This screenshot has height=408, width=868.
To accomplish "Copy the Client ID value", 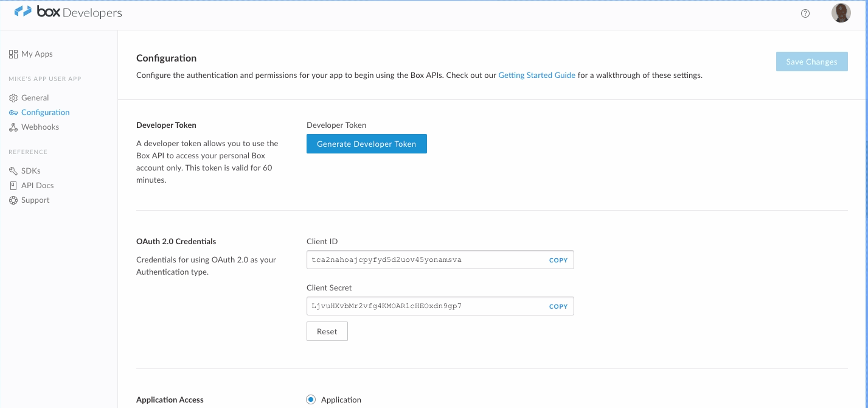I will point(558,260).
